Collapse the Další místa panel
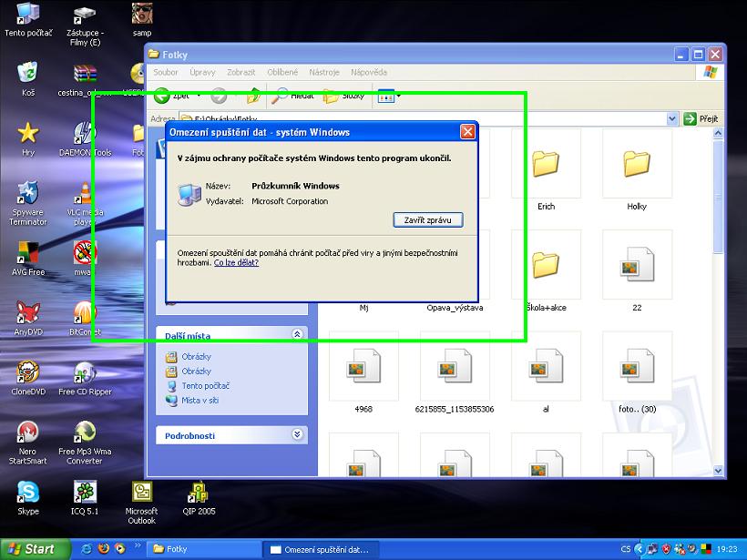Viewport: 747px width, 560px height. 297,335
